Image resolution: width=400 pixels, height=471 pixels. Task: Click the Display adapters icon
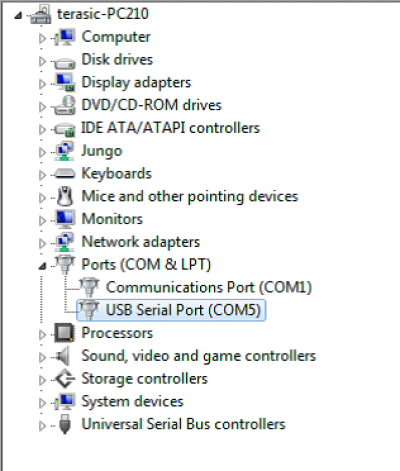click(65, 82)
